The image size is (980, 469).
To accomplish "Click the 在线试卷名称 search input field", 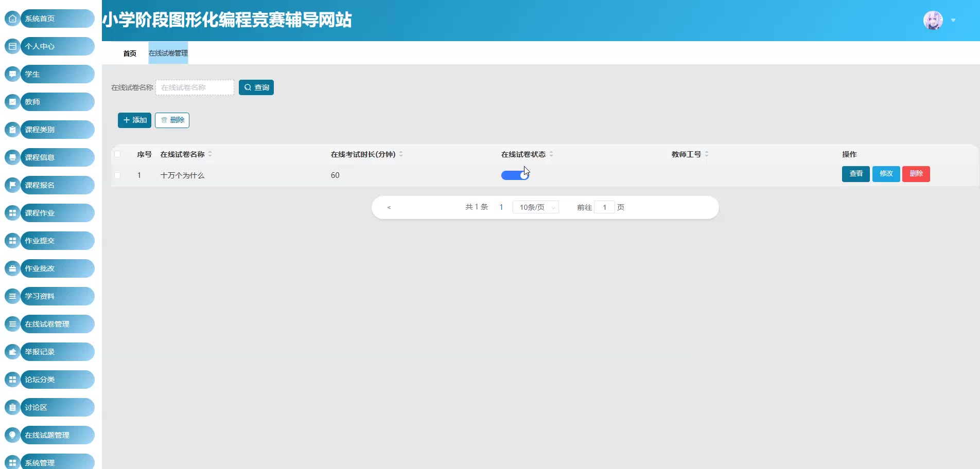I will click(195, 87).
